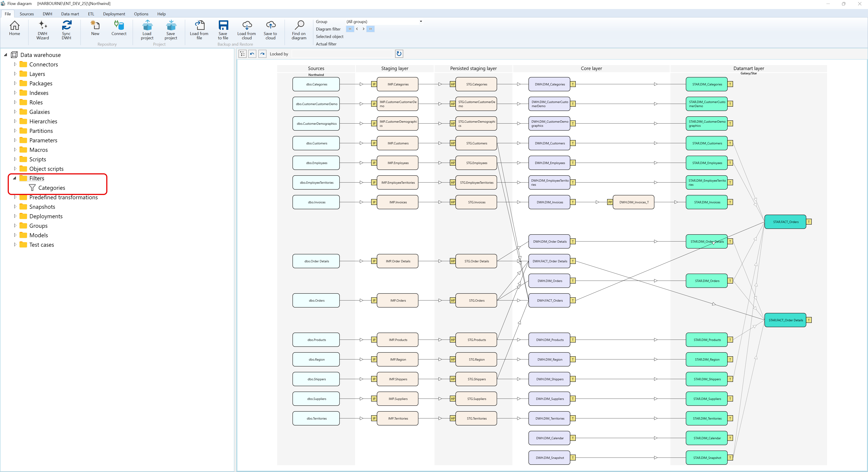Create a New repository
Screen dimensions: 868x472
95,28
